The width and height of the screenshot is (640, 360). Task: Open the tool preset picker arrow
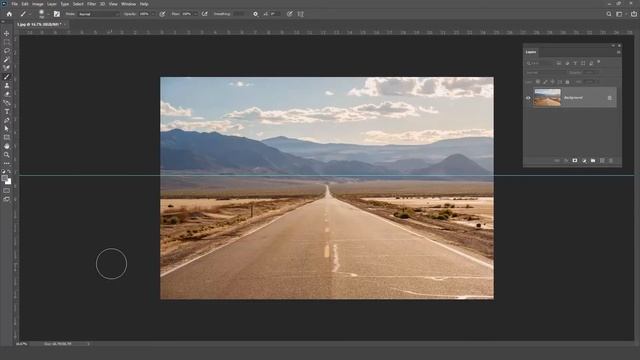(30, 14)
